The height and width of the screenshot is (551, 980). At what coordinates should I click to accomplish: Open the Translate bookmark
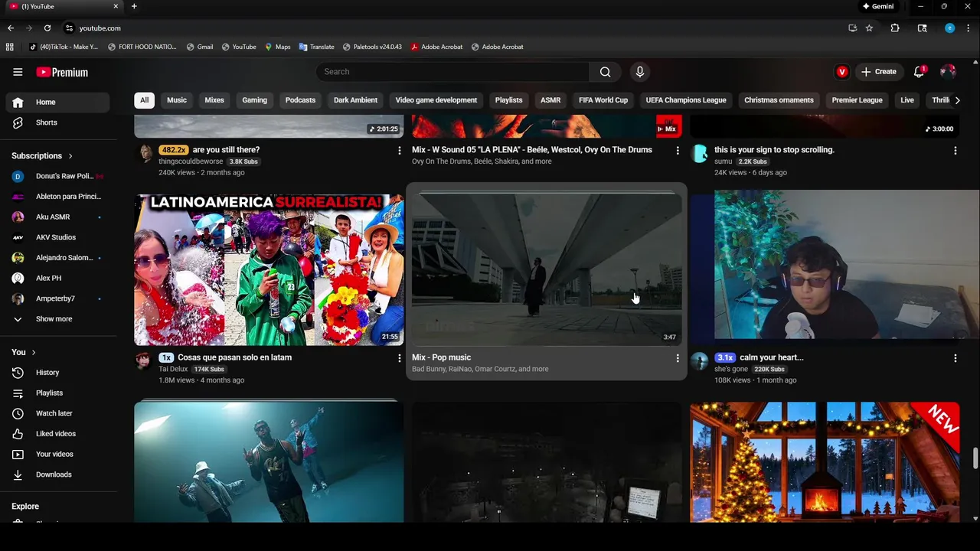(317, 47)
